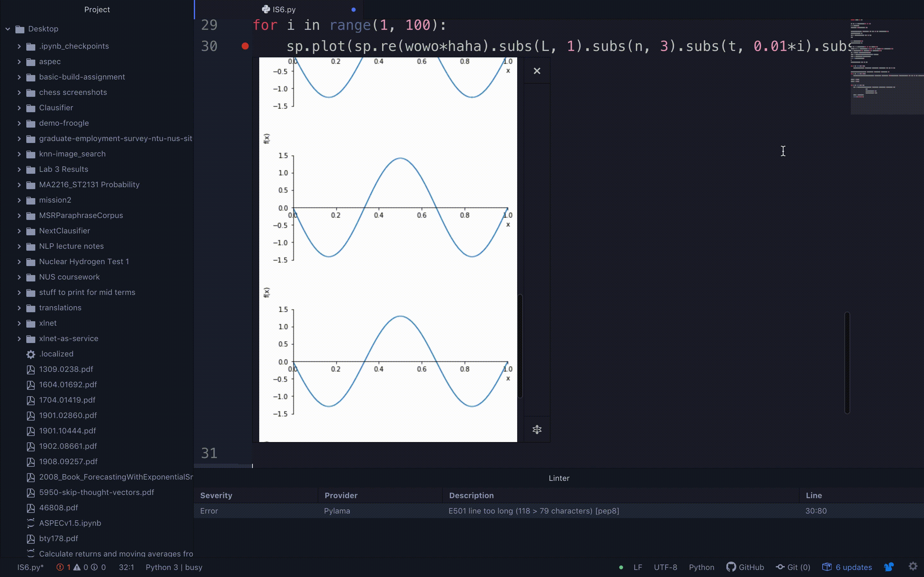The width and height of the screenshot is (924, 577).
Task: Click the plot output move handle icon
Action: click(x=537, y=430)
